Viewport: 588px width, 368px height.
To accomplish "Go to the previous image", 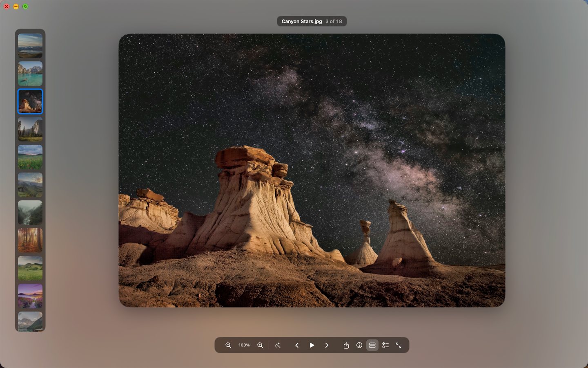I will pos(297,345).
